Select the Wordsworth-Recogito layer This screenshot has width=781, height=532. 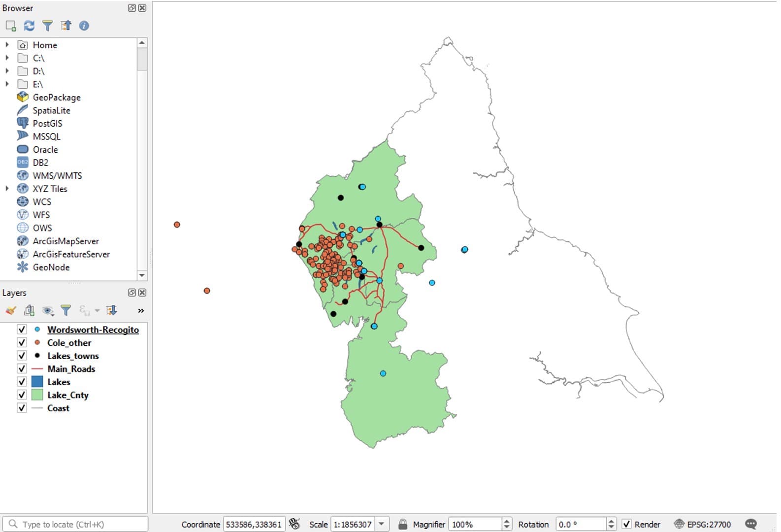[93, 330]
